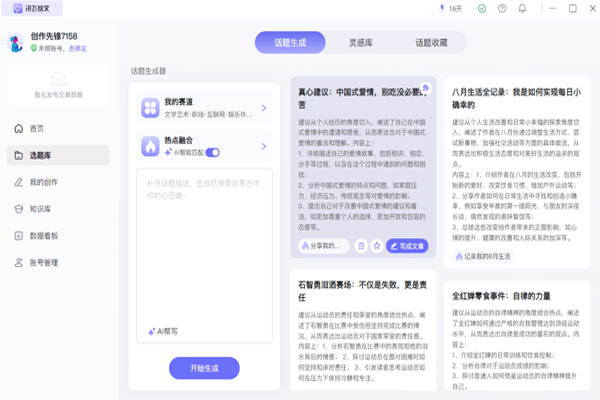Expand the 我的赛道 chevron arrow

click(263, 107)
